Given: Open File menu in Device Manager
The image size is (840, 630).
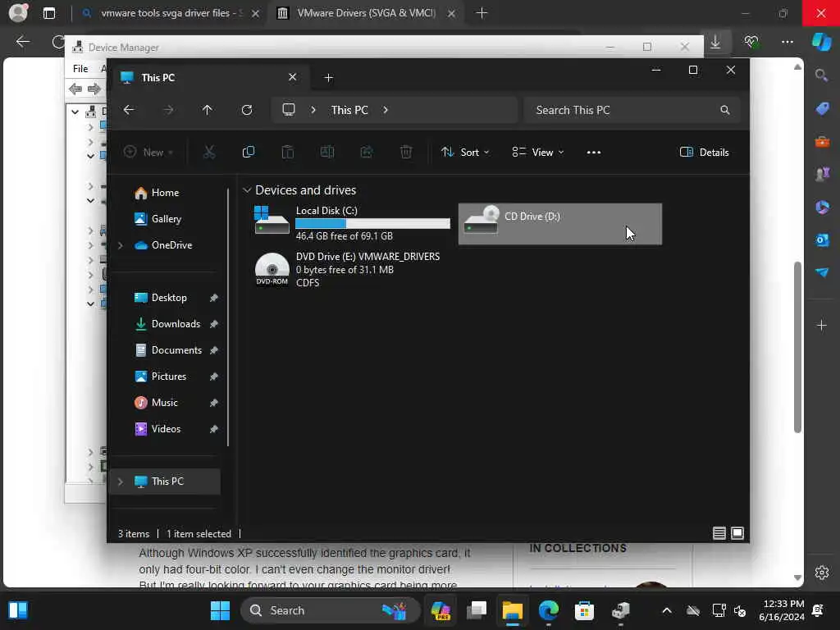Looking at the screenshot, I should tap(80, 69).
